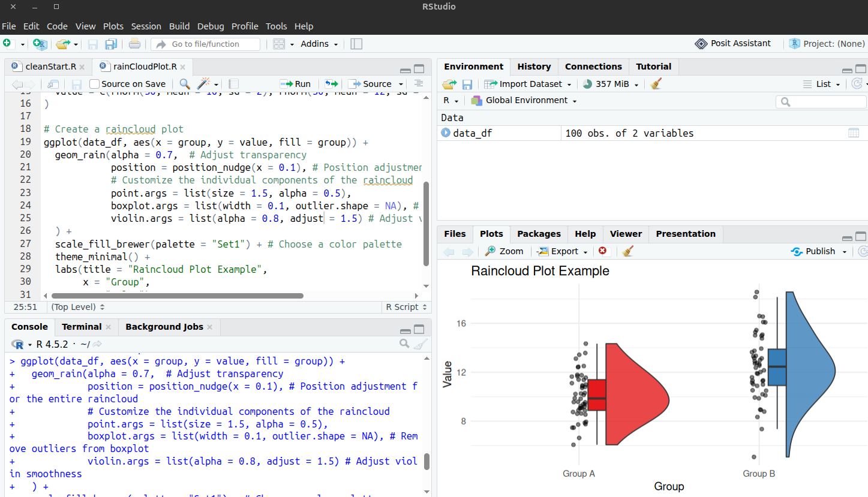Run the selected code line
The width and height of the screenshot is (868, 497).
click(295, 84)
